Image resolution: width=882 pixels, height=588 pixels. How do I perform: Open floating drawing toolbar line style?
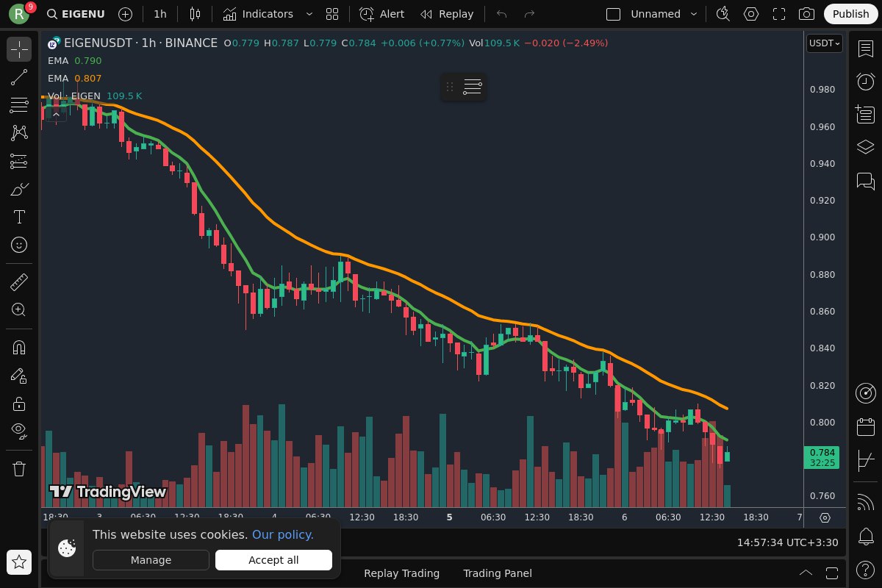coord(473,87)
